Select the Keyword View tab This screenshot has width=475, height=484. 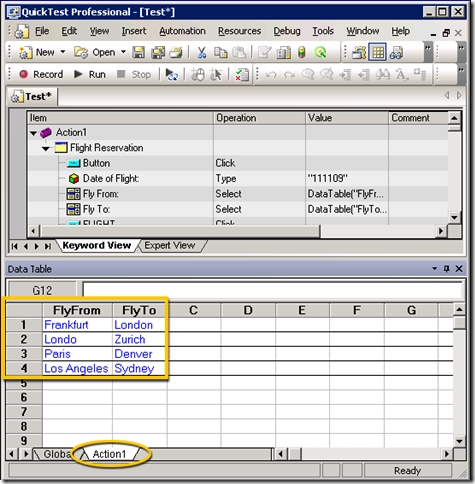point(97,246)
